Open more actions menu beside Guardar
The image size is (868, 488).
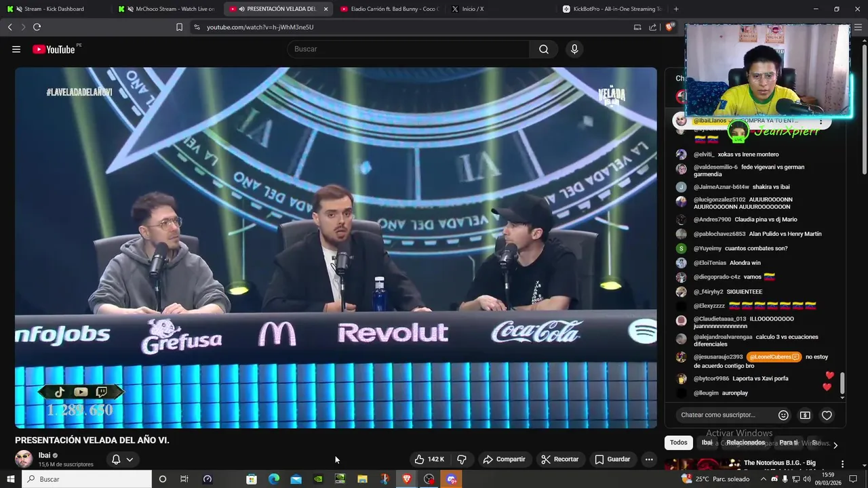(x=649, y=459)
